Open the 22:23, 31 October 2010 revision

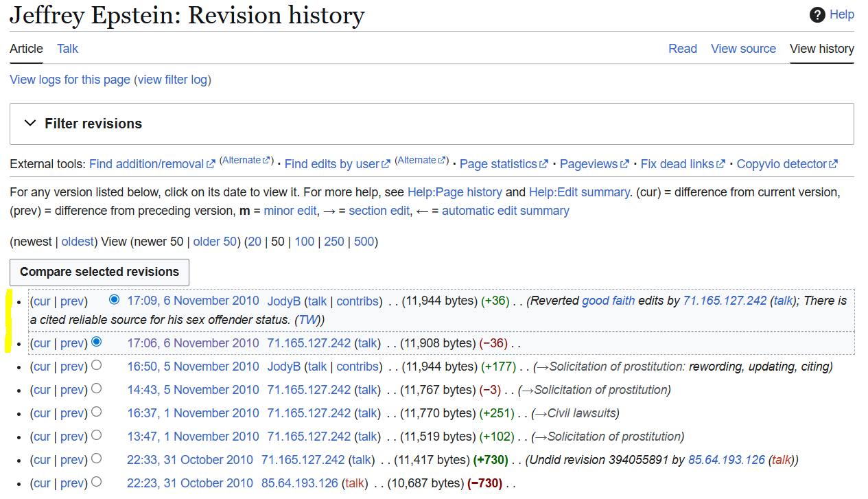pos(190,483)
